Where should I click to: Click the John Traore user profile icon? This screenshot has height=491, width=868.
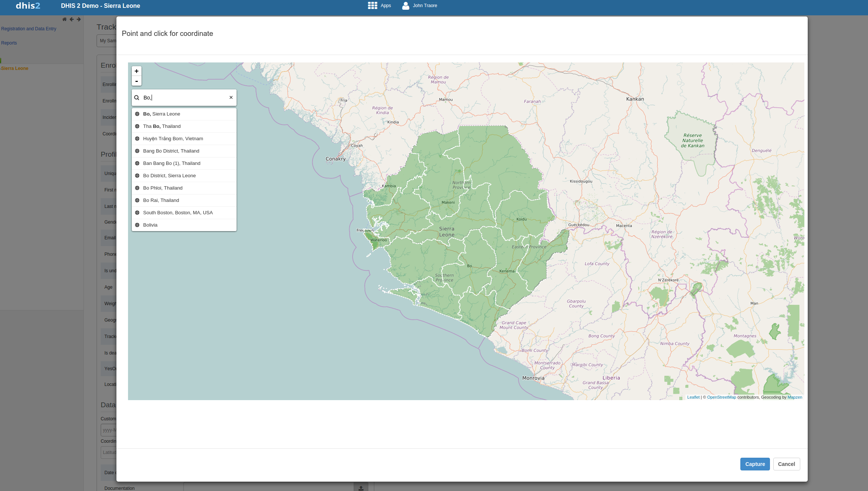pos(405,6)
